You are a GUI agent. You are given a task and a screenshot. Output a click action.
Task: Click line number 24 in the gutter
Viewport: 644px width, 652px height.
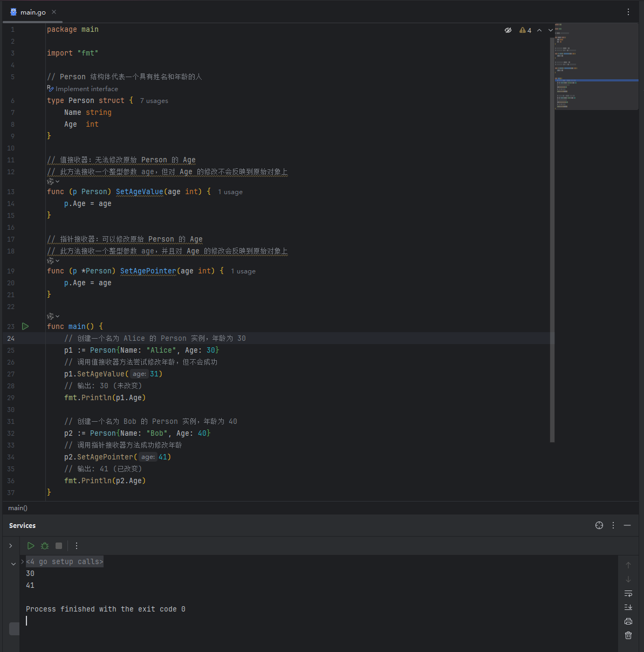coord(11,339)
